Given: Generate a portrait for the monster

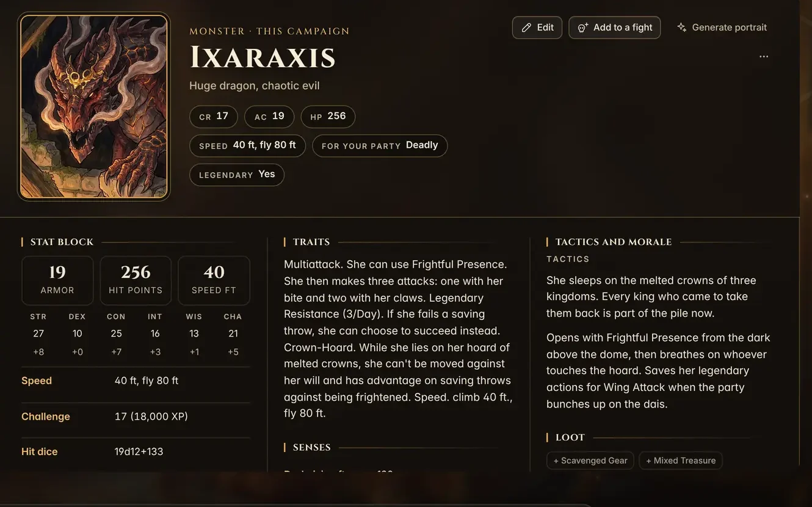Looking at the screenshot, I should coord(722,27).
